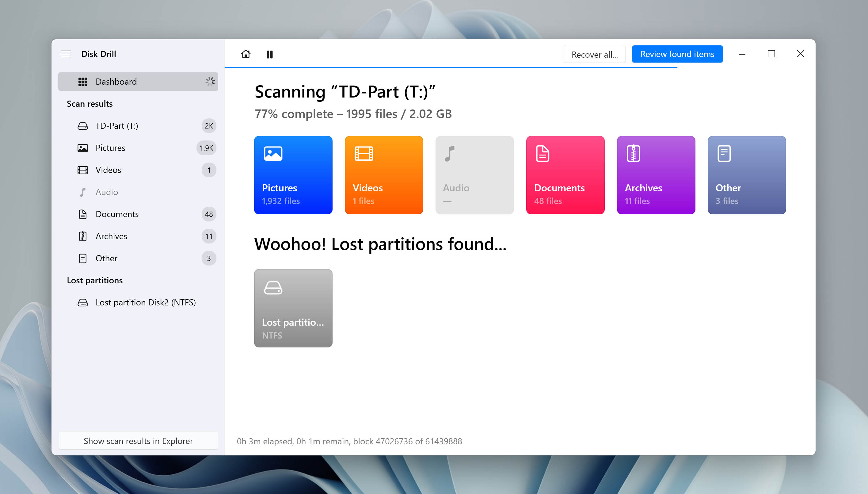Screen dimensions: 868x494
Task: Open Documents in the sidebar
Action: (138, 214)
